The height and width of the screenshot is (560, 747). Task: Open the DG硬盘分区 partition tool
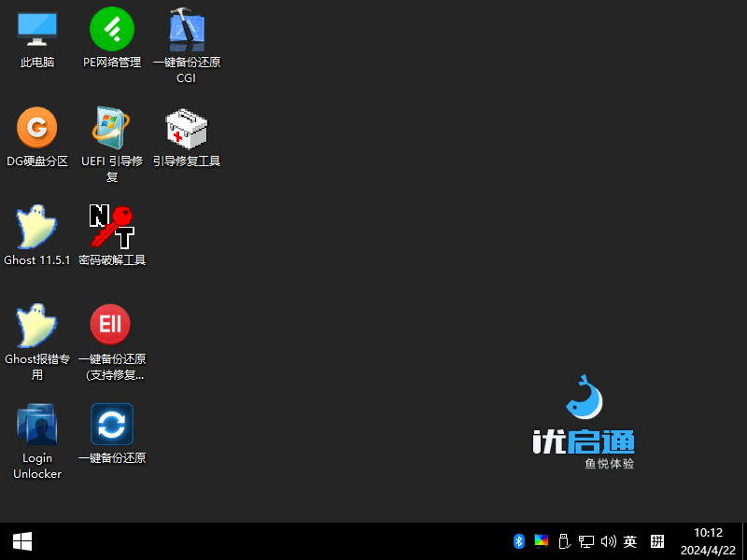(36, 129)
